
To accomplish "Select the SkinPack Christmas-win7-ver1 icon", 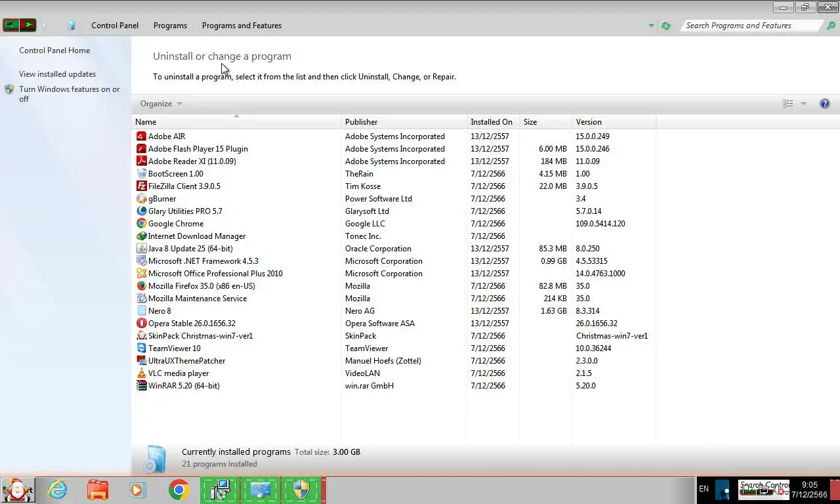I will pyautogui.click(x=141, y=336).
